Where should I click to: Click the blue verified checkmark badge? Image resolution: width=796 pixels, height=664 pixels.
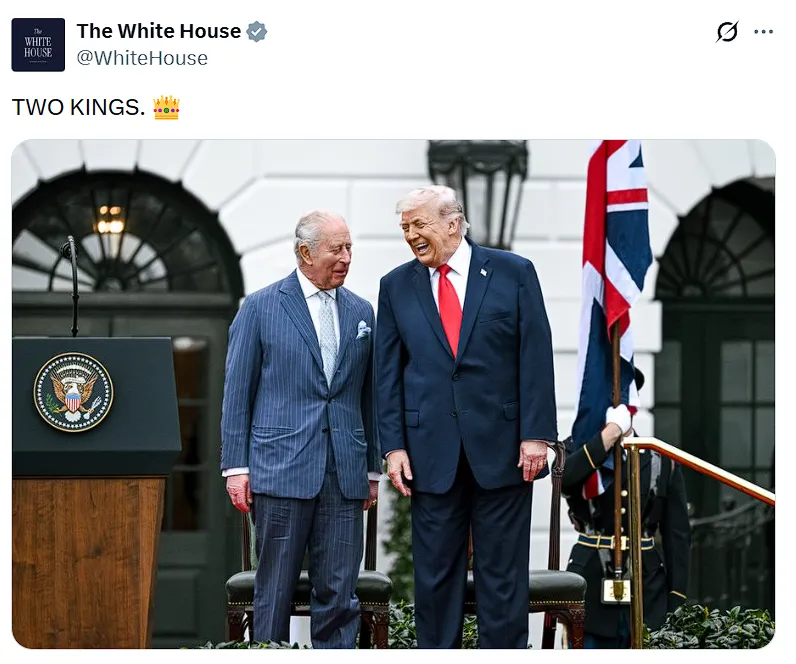click(x=256, y=31)
